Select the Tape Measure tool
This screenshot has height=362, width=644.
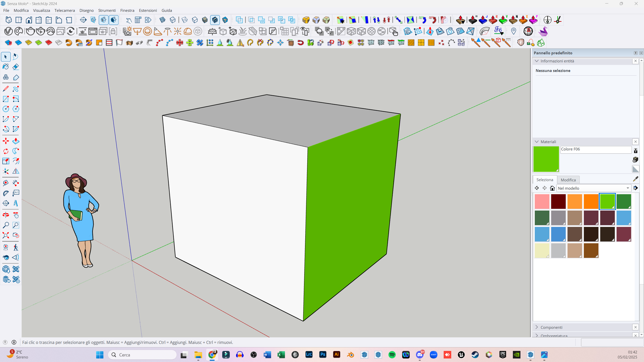pos(6,183)
